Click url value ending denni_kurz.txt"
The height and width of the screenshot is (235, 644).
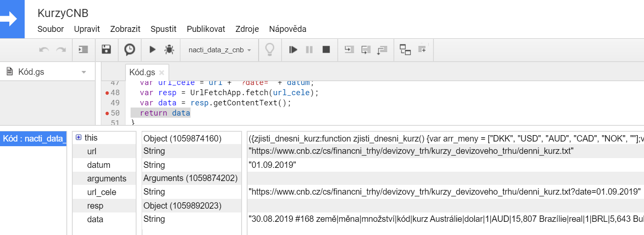[411, 151]
